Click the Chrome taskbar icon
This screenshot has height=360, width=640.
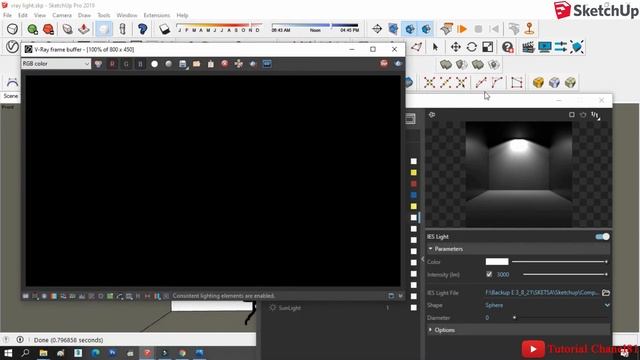click(182, 353)
